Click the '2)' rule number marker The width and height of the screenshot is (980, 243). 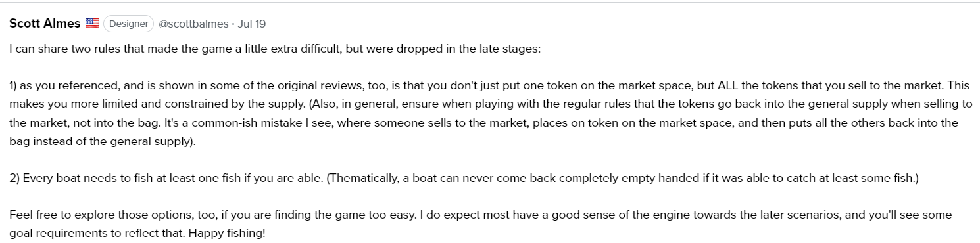(14, 178)
